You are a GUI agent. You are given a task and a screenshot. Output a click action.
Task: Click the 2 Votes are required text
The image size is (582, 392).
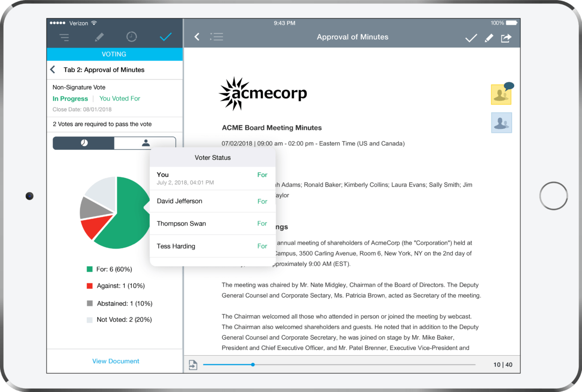click(102, 124)
